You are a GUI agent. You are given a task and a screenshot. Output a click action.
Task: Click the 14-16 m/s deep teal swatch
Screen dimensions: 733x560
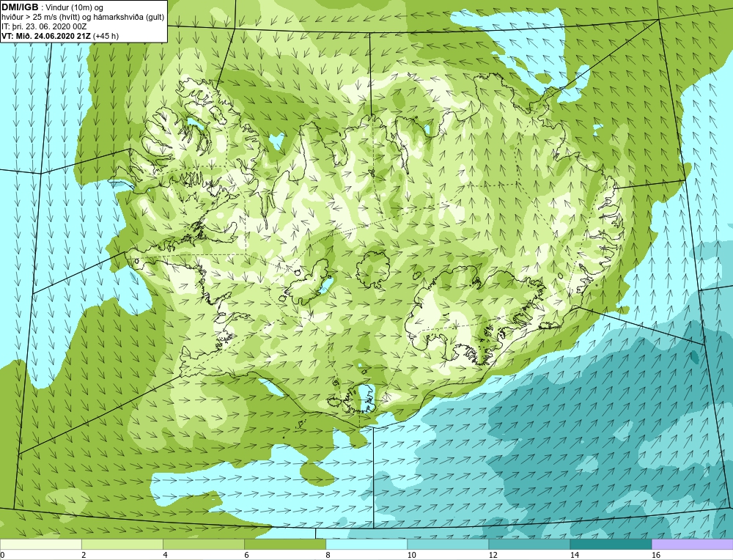611,544
